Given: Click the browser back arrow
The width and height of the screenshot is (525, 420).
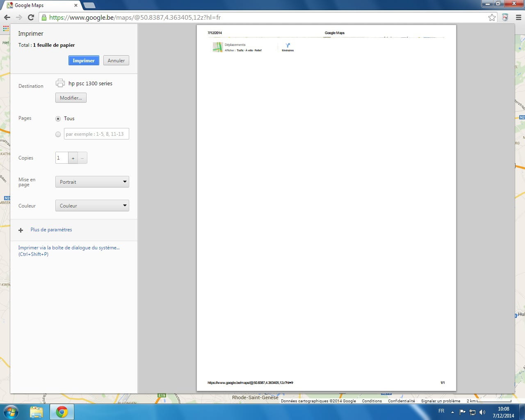Looking at the screenshot, I should tap(7, 17).
